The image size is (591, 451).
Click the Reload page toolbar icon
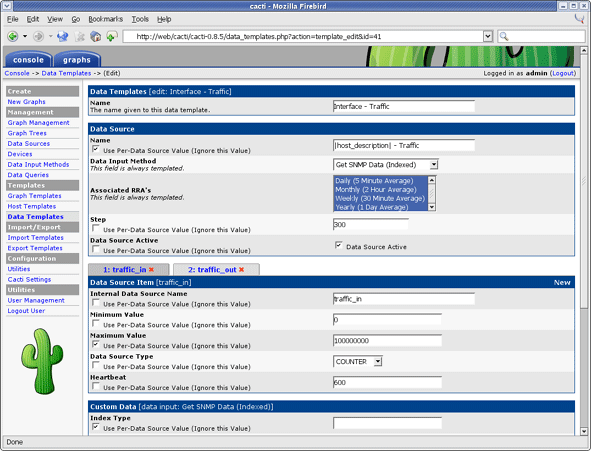(63, 37)
